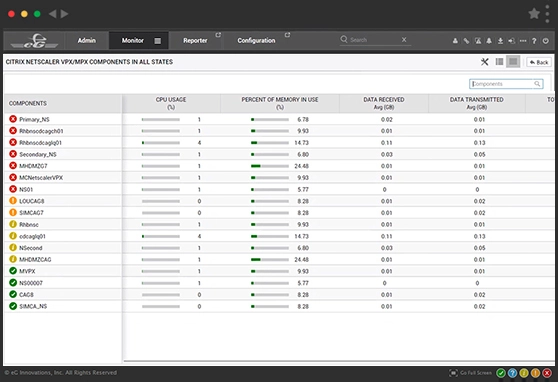Pop out Reporter in new window icon
The width and height of the screenshot is (558, 382).
218,35
